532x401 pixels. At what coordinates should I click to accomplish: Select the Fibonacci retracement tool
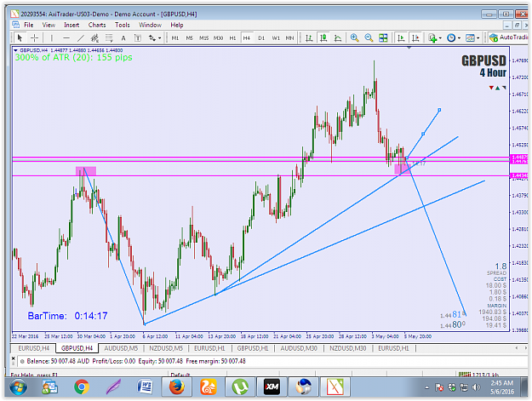coord(109,37)
